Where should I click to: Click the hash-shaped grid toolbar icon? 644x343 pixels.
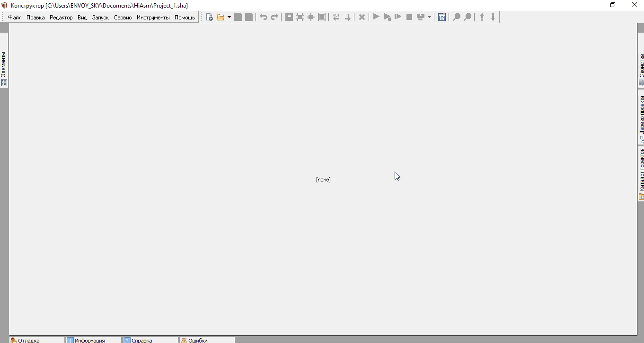pyautogui.click(x=300, y=17)
